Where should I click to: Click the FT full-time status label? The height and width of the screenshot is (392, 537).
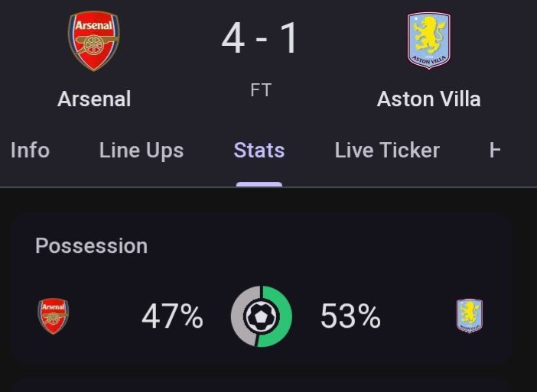261,89
